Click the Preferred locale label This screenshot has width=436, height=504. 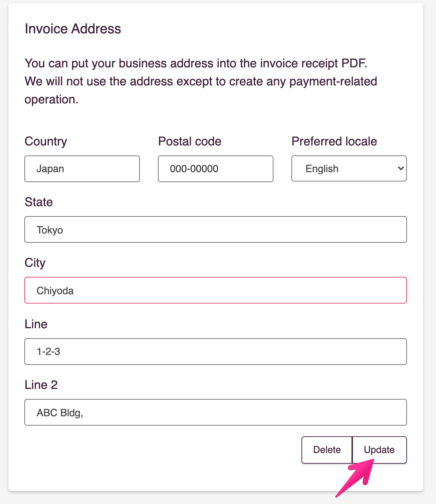[334, 141]
